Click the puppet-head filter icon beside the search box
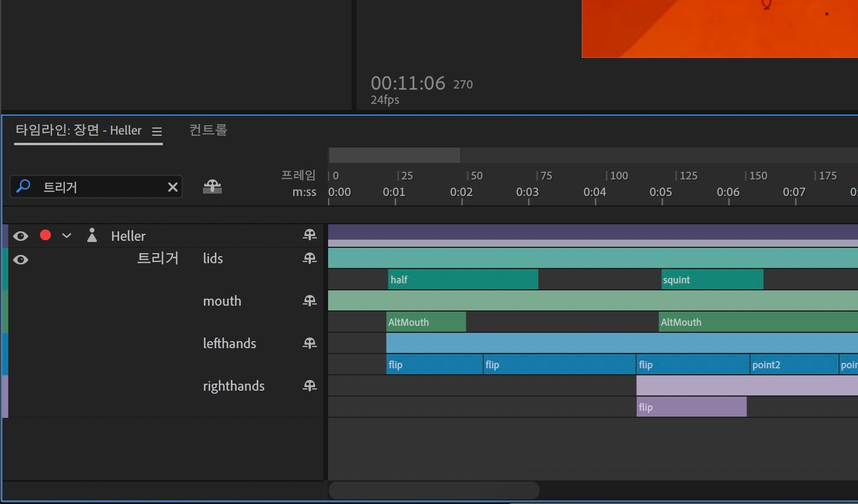 212,186
